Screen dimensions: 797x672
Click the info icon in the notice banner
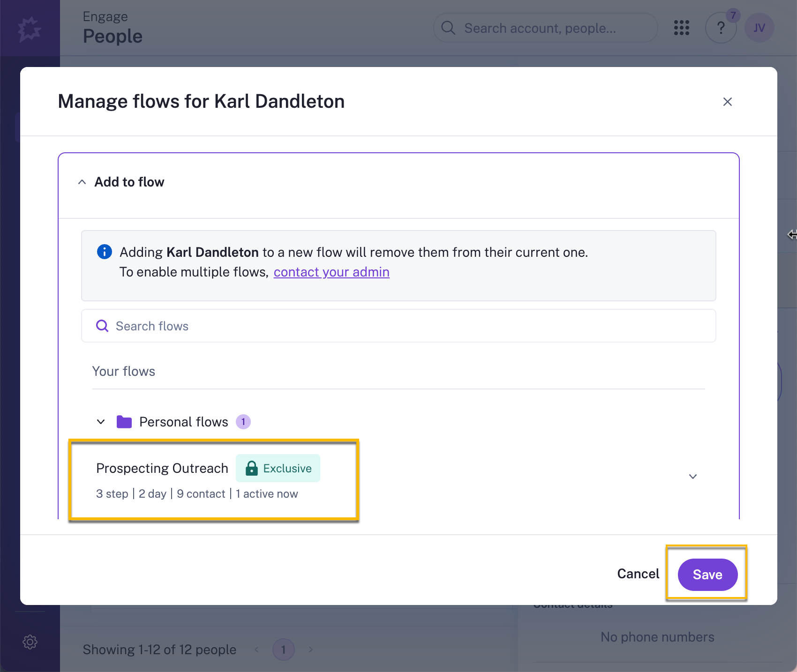click(104, 252)
